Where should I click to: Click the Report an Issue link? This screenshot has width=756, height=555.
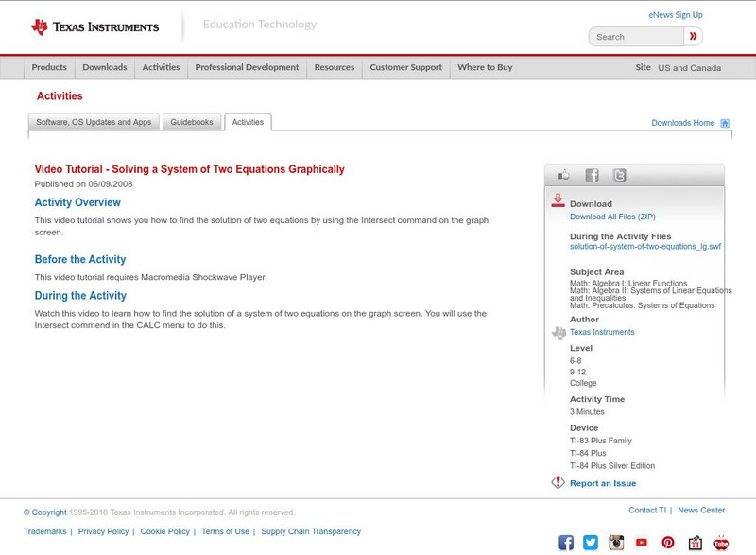pyautogui.click(x=603, y=483)
